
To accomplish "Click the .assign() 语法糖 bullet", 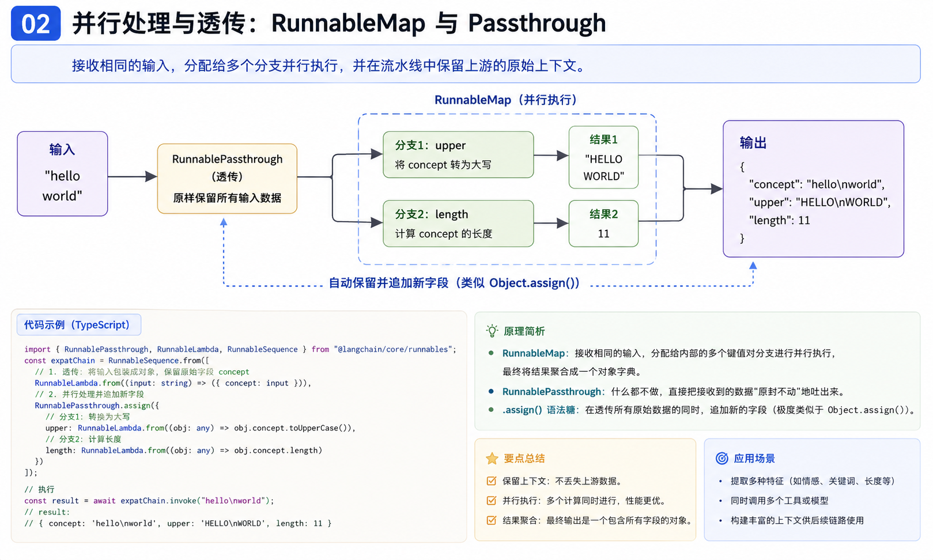I will (701, 410).
